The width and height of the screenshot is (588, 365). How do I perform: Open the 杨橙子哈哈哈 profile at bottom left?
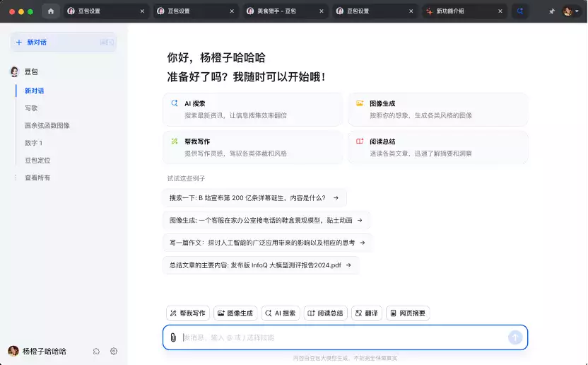click(x=37, y=352)
